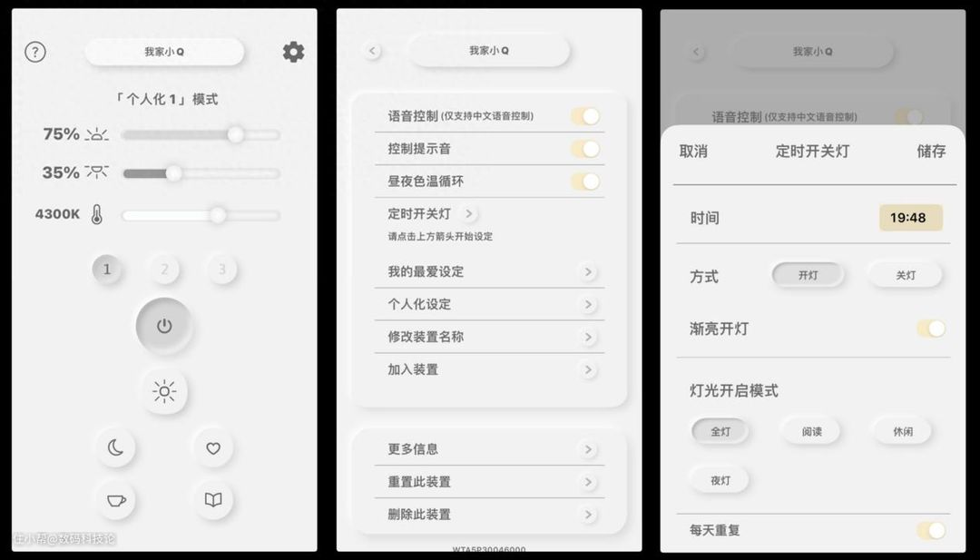This screenshot has height=560, width=980.
Task: Select the coffee cup leisure mode
Action: click(115, 500)
